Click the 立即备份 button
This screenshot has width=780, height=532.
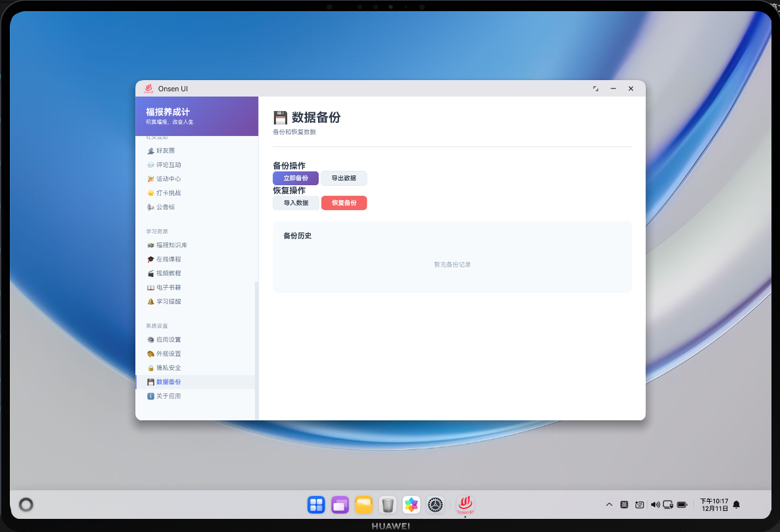[295, 178]
